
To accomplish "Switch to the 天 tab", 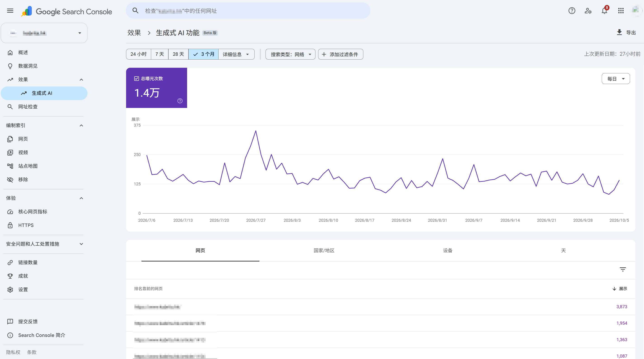I will (563, 251).
